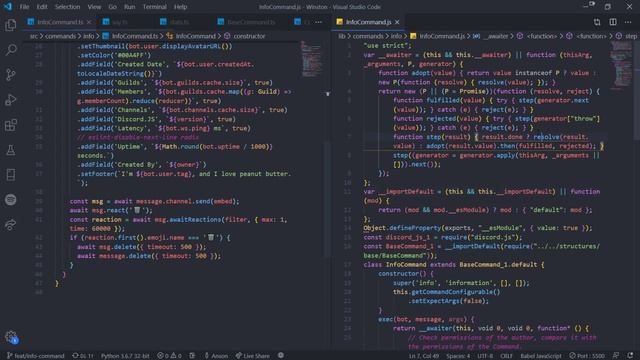Open the File menu
640x360 pixels.
click(24, 7)
